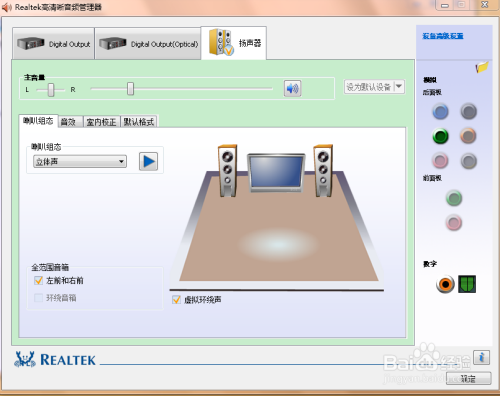Image resolution: width=500 pixels, height=396 pixels.
Task: Click the green optical digital output icon
Action: (467, 284)
